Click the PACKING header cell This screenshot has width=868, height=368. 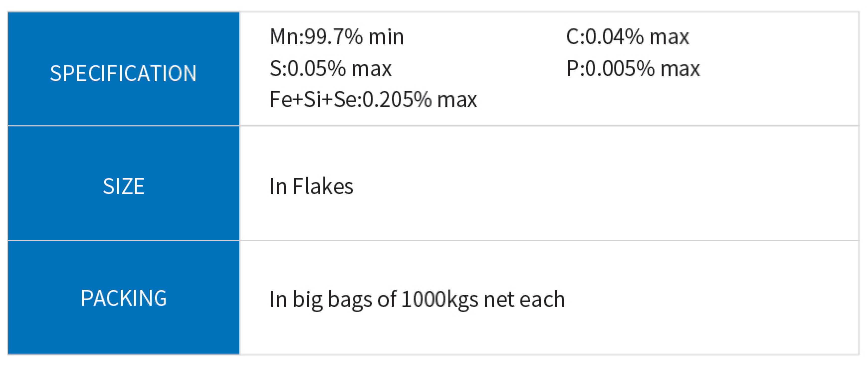(123, 297)
